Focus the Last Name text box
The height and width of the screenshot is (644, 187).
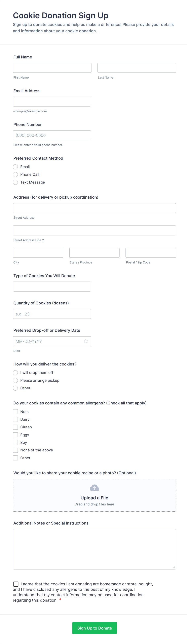pos(137,68)
